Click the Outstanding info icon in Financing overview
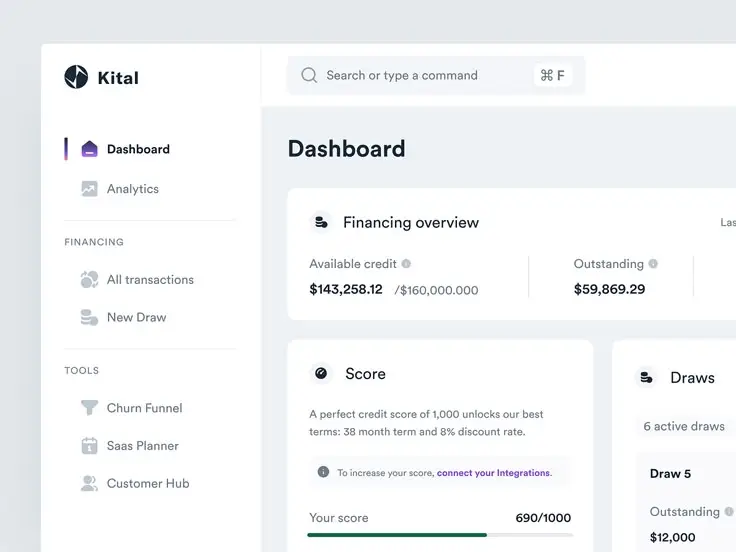The width and height of the screenshot is (736, 552). (x=653, y=264)
